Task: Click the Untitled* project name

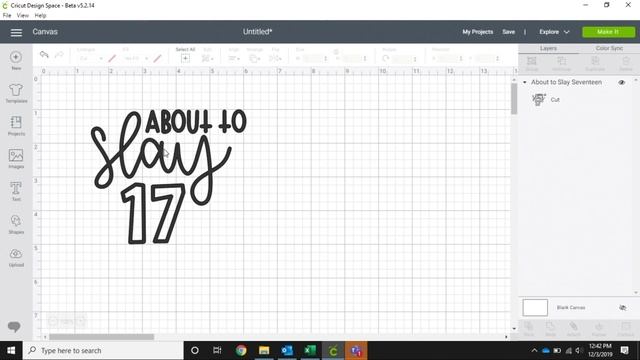Action: [x=257, y=32]
